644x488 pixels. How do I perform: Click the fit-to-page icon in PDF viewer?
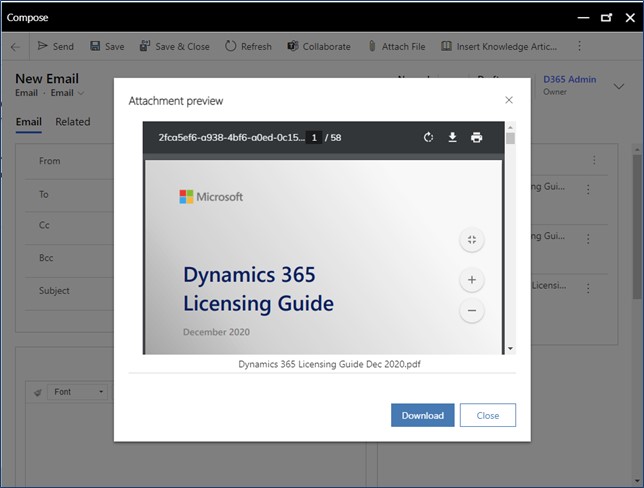pos(472,240)
